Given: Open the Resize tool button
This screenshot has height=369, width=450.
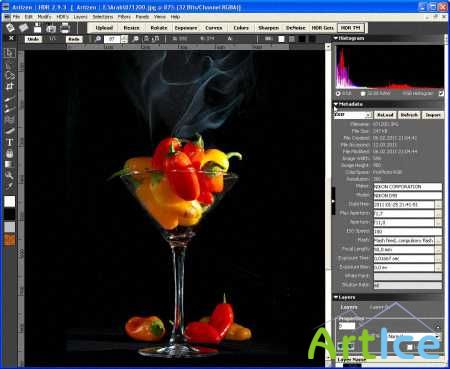Looking at the screenshot, I should 131,28.
